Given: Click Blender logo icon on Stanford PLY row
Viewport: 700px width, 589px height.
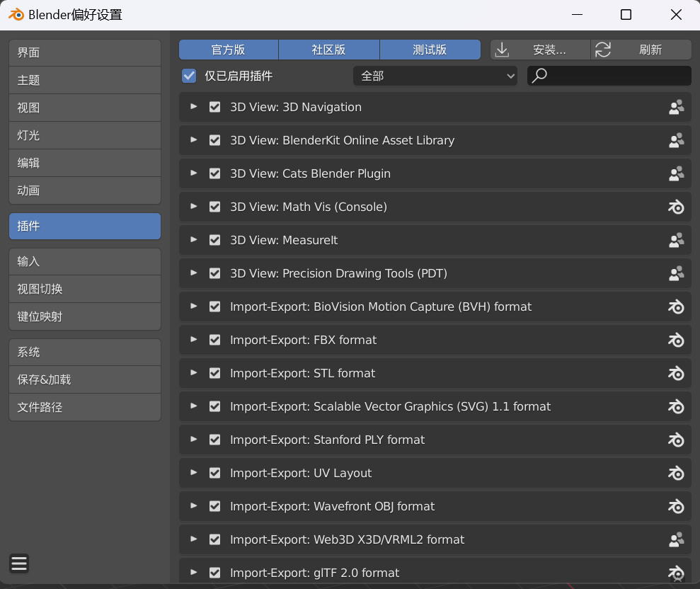Looking at the screenshot, I should 677,440.
